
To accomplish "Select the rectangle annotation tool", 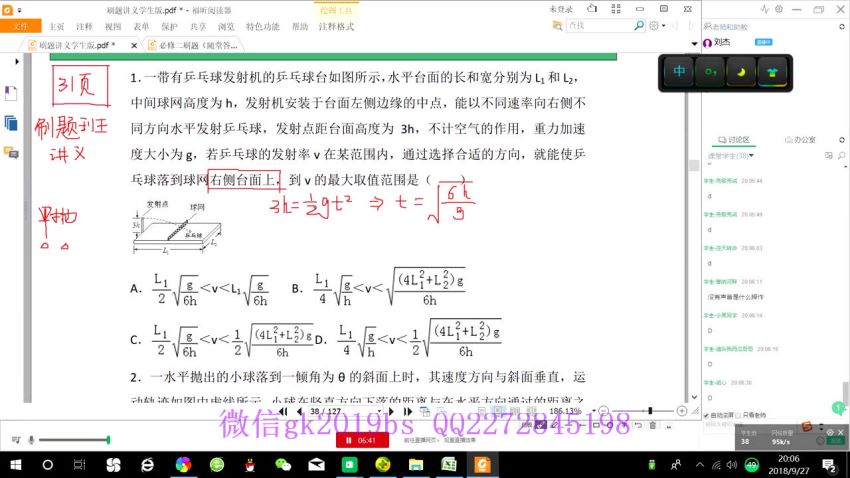I will [x=596, y=426].
